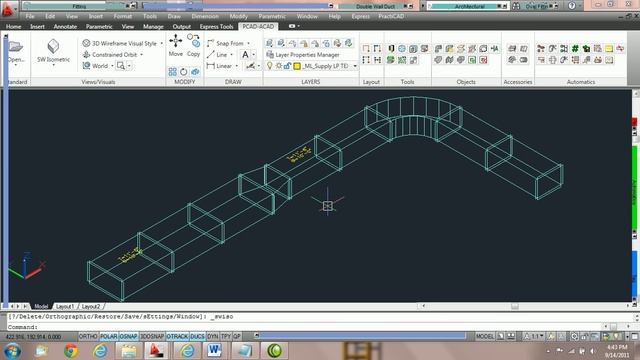Switch to the Annotate ribbon tab

[65, 27]
